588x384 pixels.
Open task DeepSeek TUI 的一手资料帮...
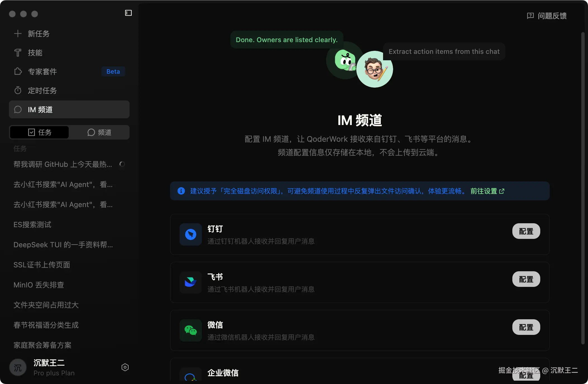[69, 245]
